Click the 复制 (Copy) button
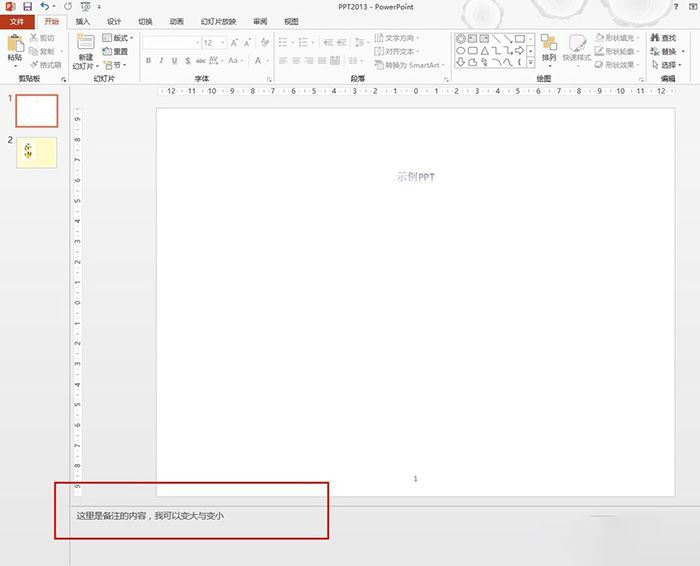Screen dimensions: 700x566 pyautogui.click(x=42, y=51)
